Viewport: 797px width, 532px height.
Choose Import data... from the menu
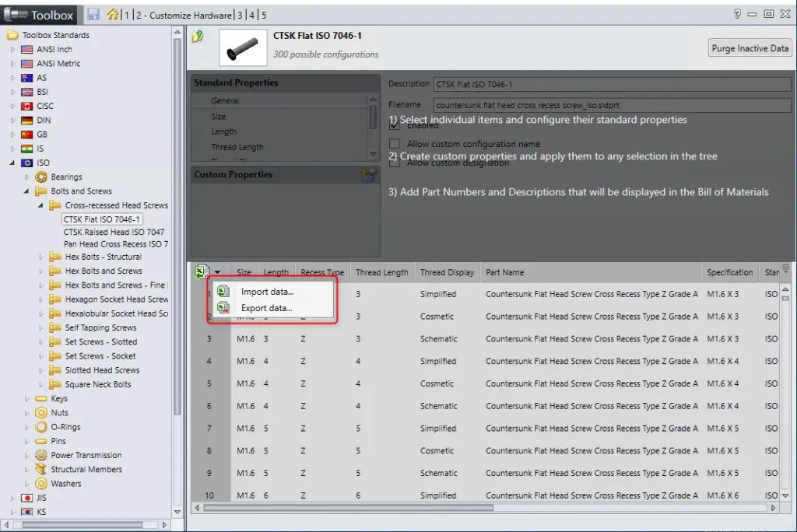(268, 292)
